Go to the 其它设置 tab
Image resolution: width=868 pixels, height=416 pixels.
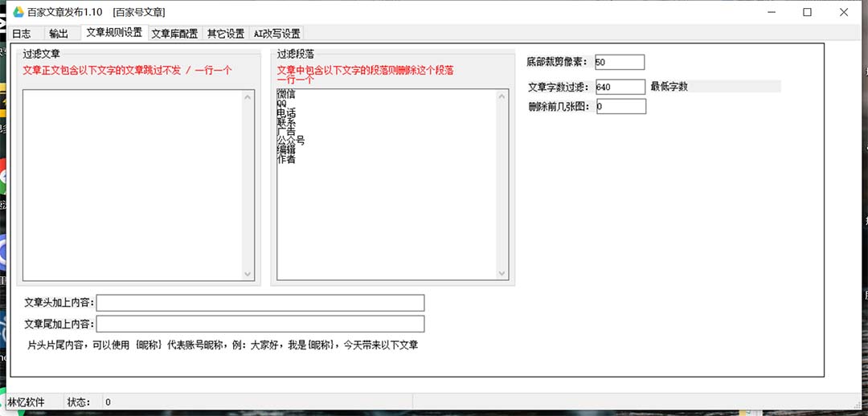tap(226, 34)
